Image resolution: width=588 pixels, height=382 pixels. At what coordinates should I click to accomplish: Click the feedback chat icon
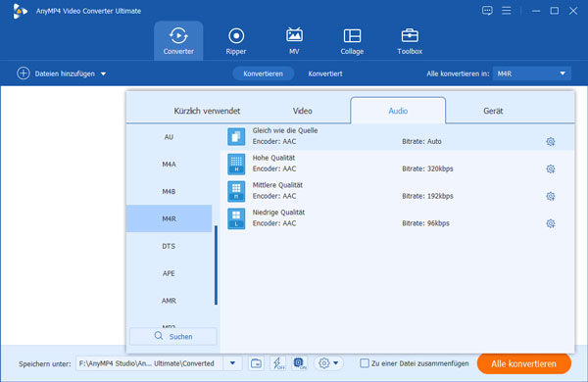pyautogui.click(x=487, y=11)
